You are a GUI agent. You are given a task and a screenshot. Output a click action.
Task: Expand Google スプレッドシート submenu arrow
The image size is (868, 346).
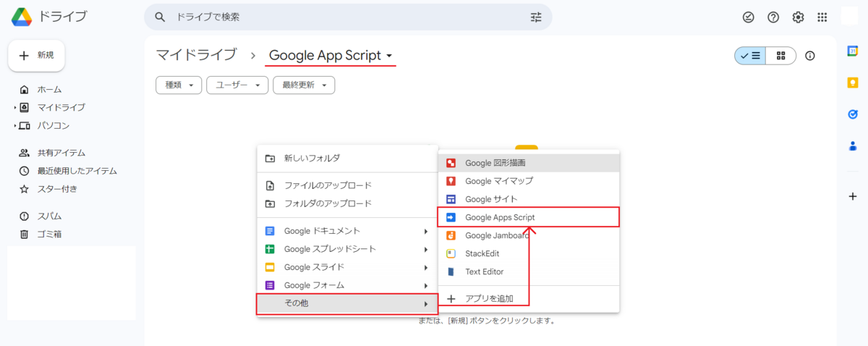426,249
